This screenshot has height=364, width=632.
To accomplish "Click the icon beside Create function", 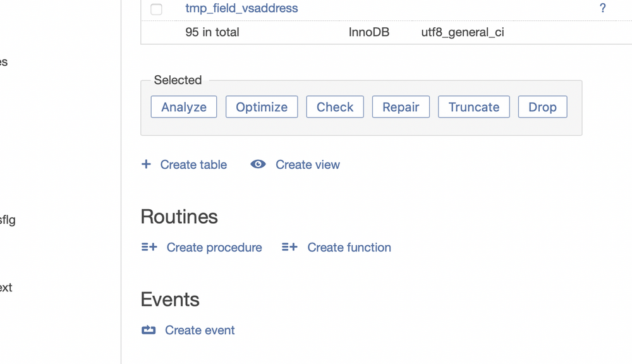I will point(289,247).
